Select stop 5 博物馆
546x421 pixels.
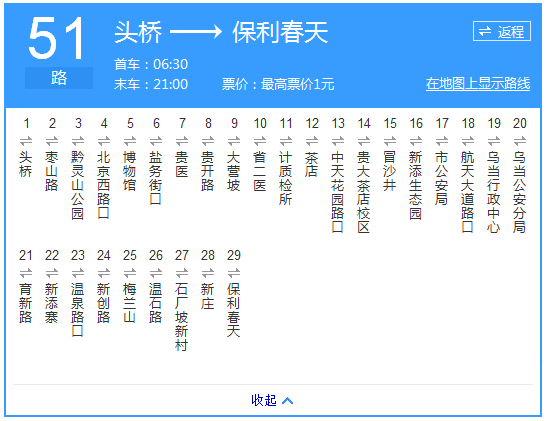[130, 171]
